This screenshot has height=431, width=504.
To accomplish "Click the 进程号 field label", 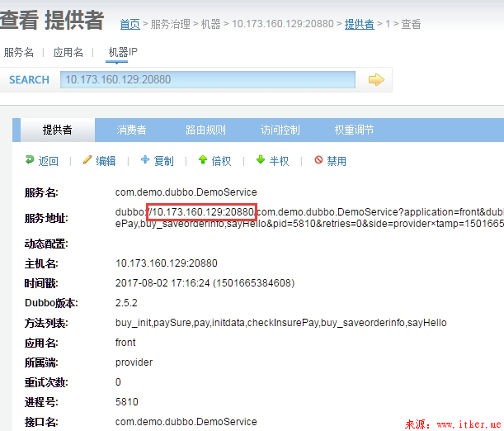I will coord(41,402).
